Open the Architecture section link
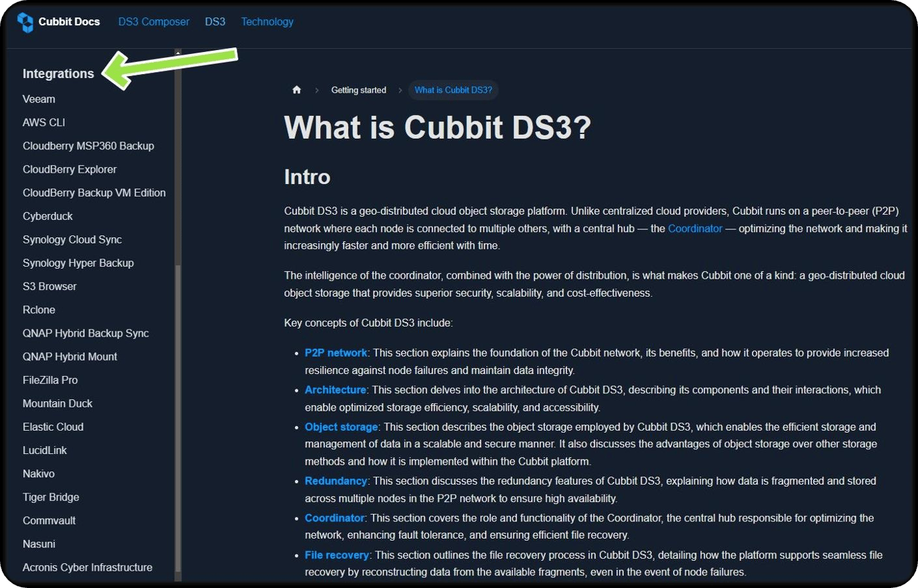Viewport: 918px width, 588px height. coord(334,389)
